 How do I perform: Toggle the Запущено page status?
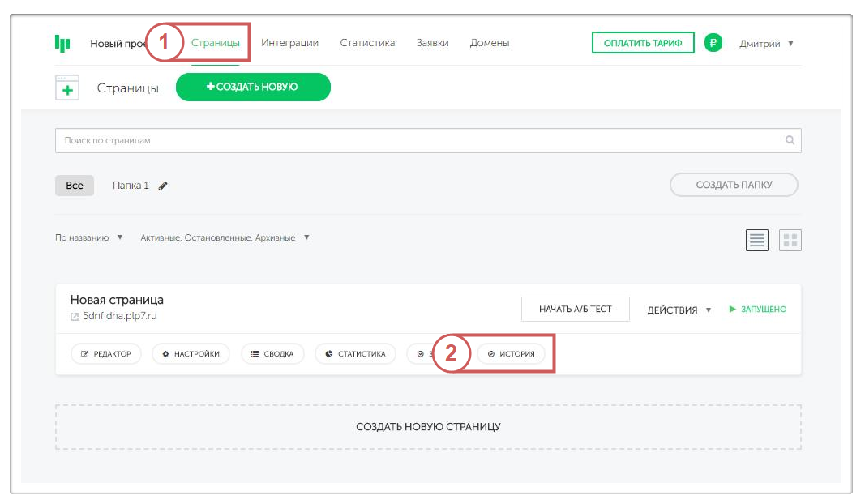pyautogui.click(x=757, y=310)
